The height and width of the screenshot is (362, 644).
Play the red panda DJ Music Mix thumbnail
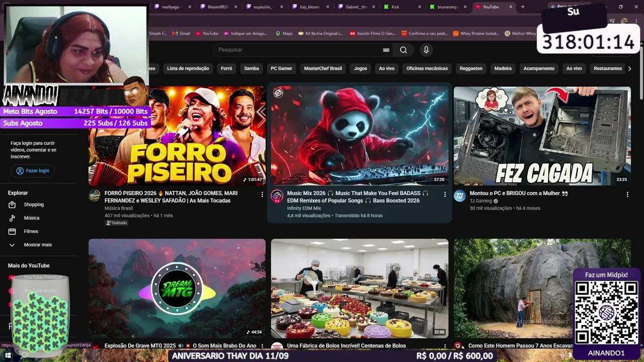(x=360, y=136)
